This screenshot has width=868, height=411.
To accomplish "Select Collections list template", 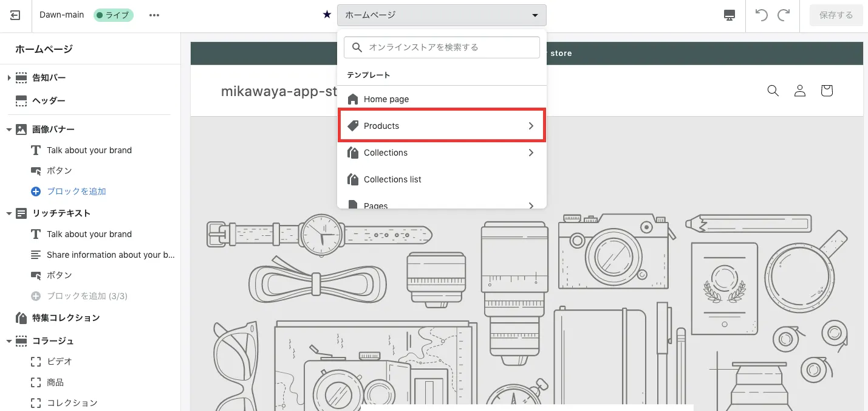I will [x=442, y=179].
